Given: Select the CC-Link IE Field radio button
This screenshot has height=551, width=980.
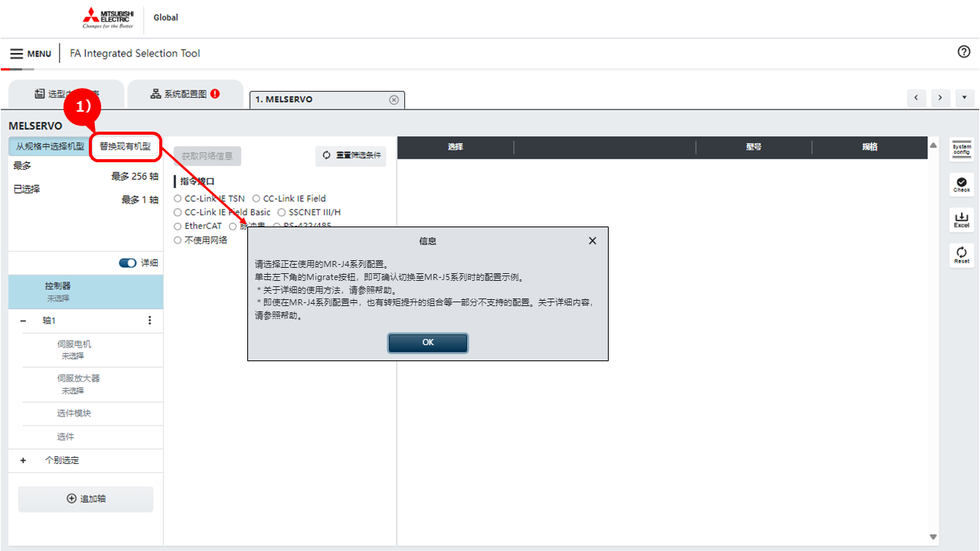Looking at the screenshot, I should point(256,199).
